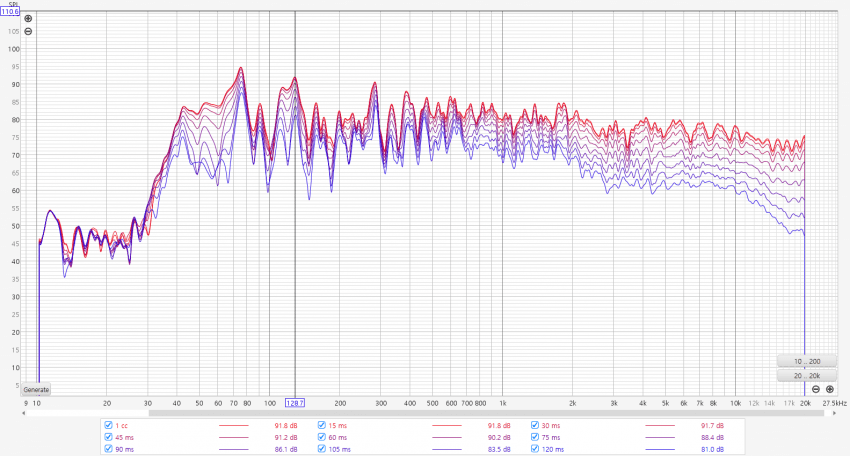Click the 105 ms trace line sample
The image size is (850, 456).
click(447, 449)
